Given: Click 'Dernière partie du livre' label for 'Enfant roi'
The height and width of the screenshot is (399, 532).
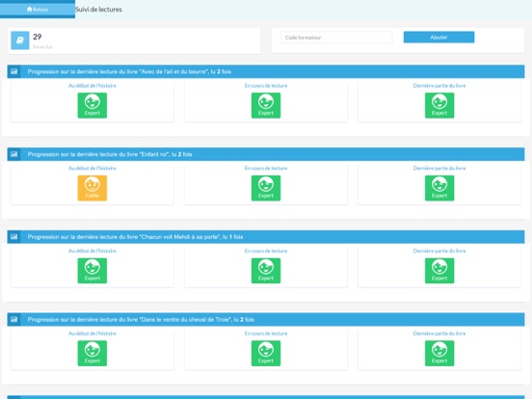Looking at the screenshot, I should [x=439, y=168].
